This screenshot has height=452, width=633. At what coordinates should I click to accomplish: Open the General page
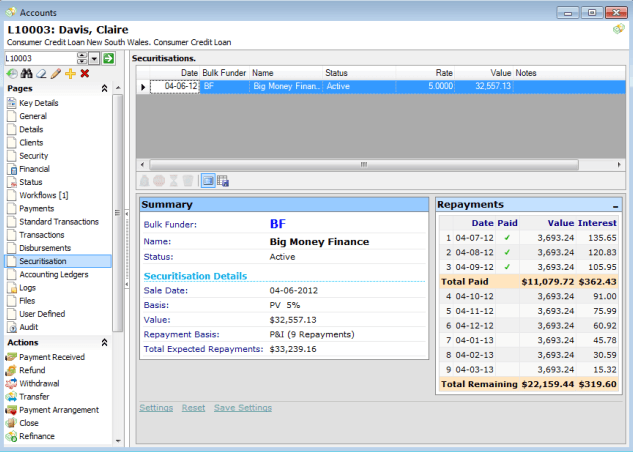(x=33, y=116)
